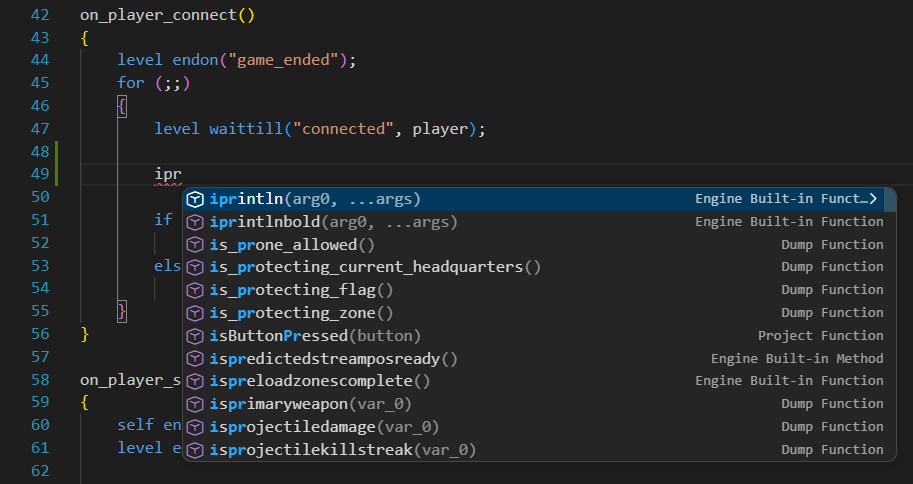Click line number 62 in the gutter
The width and height of the screenshot is (913, 484).
tap(40, 471)
